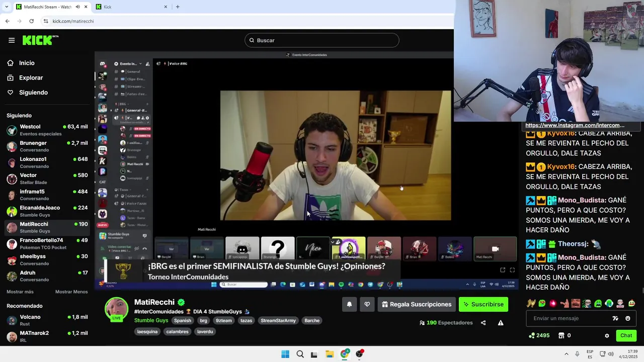Click the channel points 2495 balance
The height and width of the screenshot is (362, 644).
[539, 335]
